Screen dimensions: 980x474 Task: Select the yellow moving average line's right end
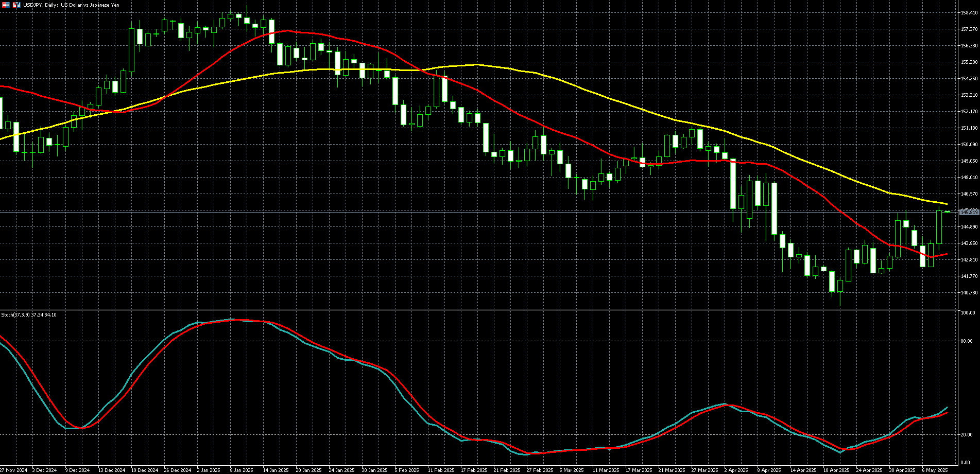pos(946,204)
